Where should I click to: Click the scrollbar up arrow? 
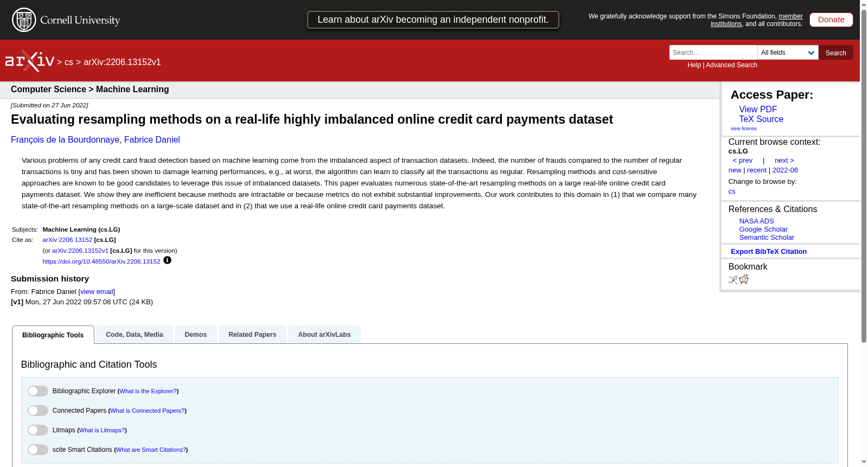click(x=864, y=4)
